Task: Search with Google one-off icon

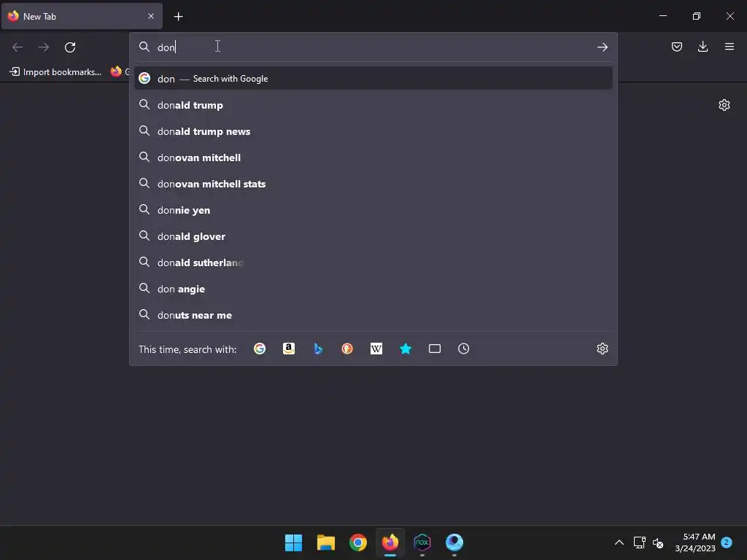Action: click(x=260, y=349)
